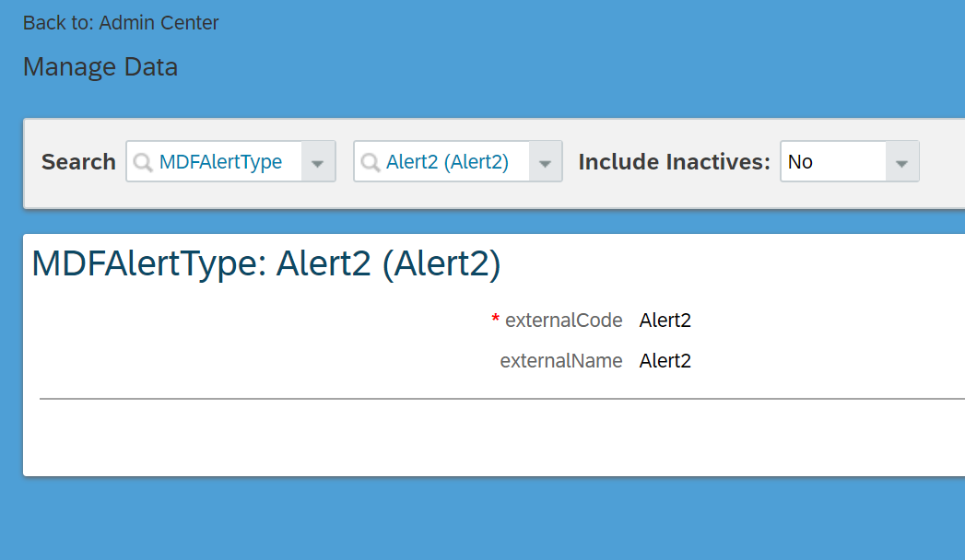This screenshot has height=560, width=965.
Task: Click the horizontal divider below externalName
Action: click(502, 398)
